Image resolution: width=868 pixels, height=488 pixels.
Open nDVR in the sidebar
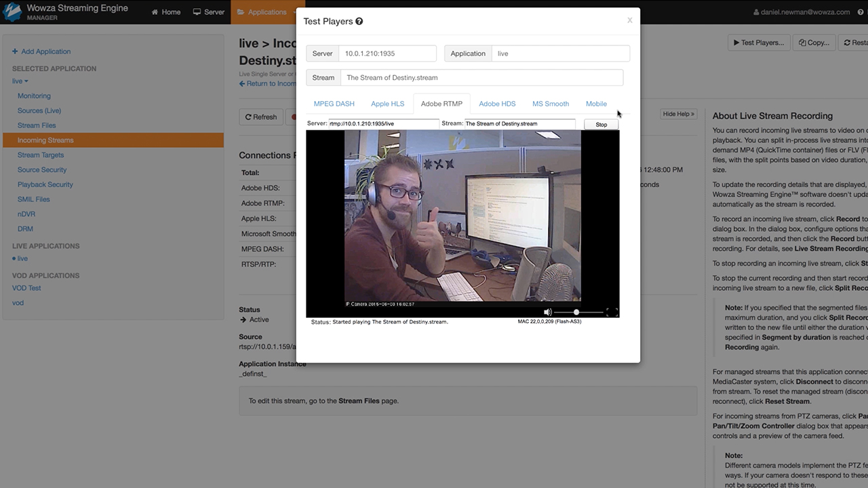(x=26, y=214)
